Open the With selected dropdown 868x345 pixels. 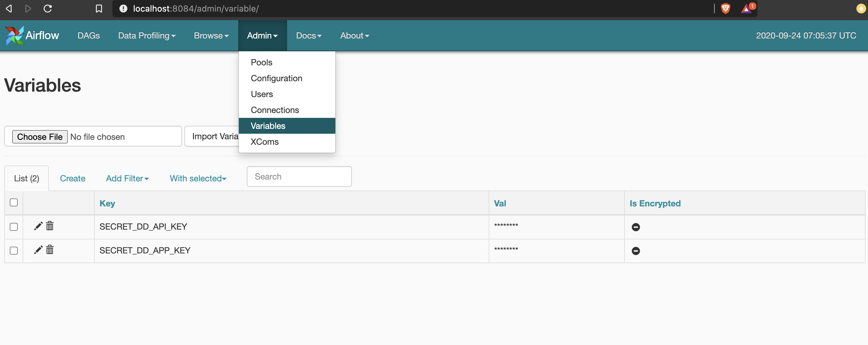[198, 178]
